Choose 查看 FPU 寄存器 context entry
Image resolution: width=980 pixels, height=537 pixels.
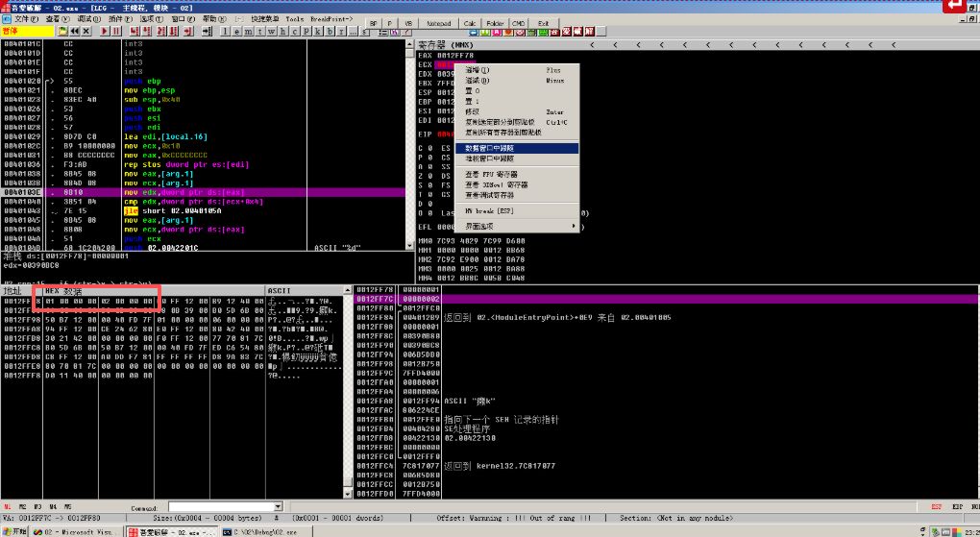[x=516, y=175]
